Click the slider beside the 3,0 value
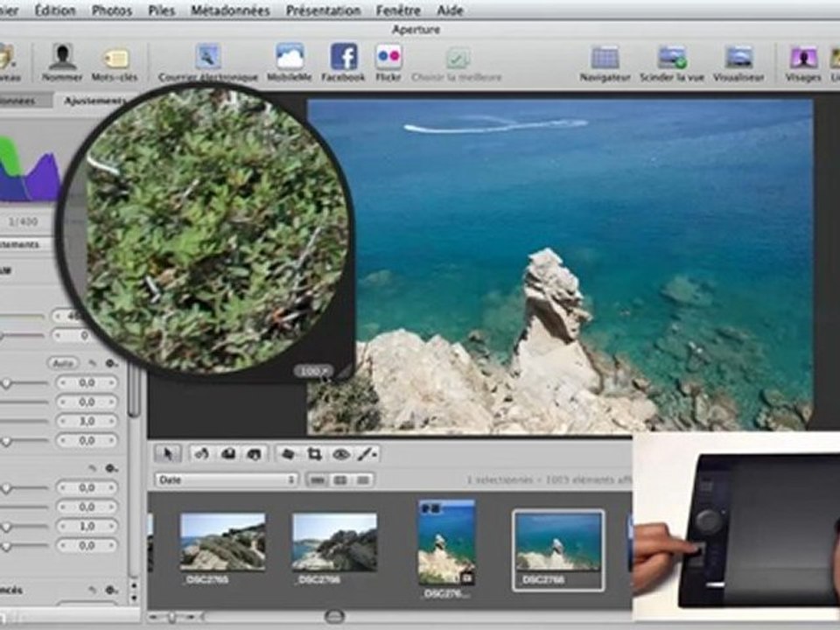This screenshot has height=630, width=840. [24, 421]
